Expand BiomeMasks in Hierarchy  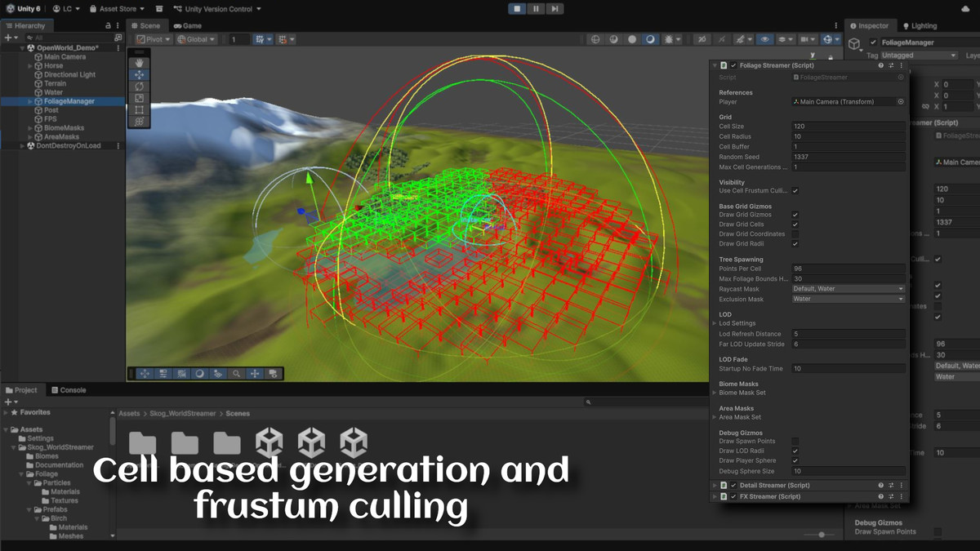pyautogui.click(x=30, y=128)
